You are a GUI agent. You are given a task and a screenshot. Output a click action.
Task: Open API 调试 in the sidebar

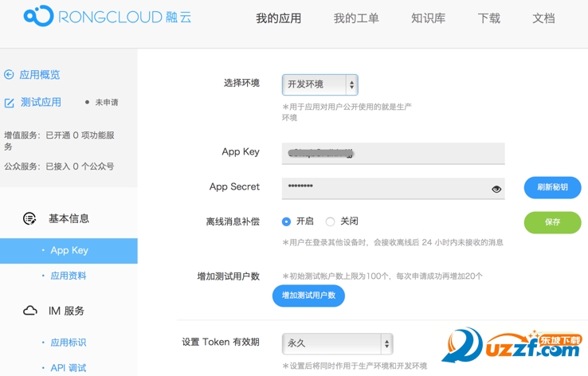69,368
